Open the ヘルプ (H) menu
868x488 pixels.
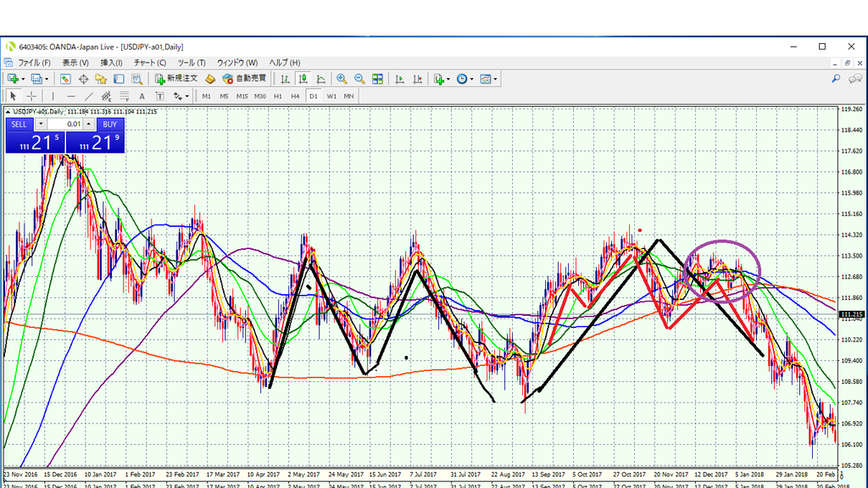click(285, 63)
